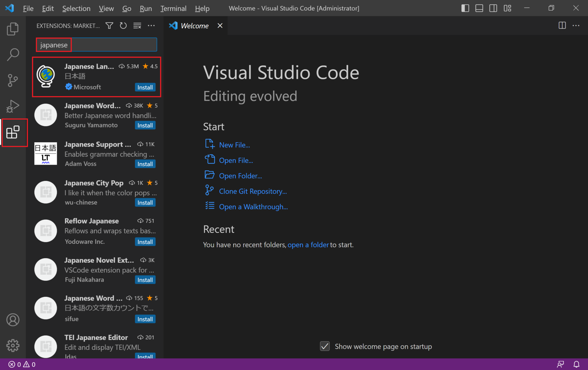588x370 pixels.
Task: Click the filter extensions funnel icon
Action: pos(109,26)
